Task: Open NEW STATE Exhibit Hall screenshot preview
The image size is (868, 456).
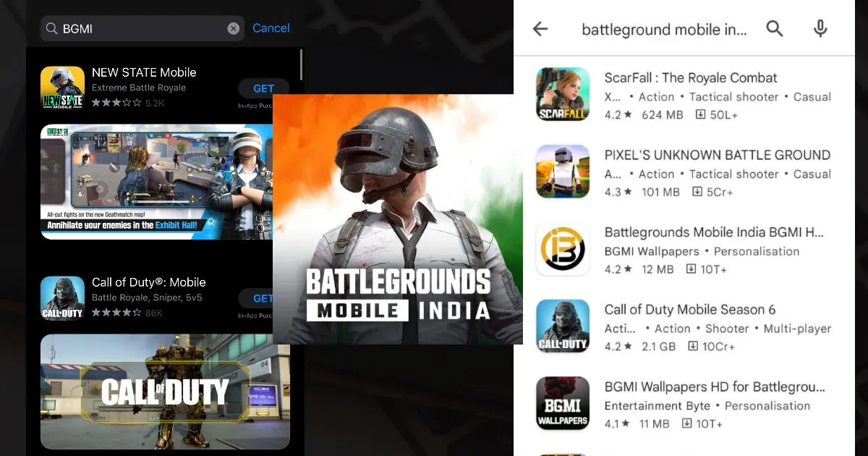Action: (156, 182)
